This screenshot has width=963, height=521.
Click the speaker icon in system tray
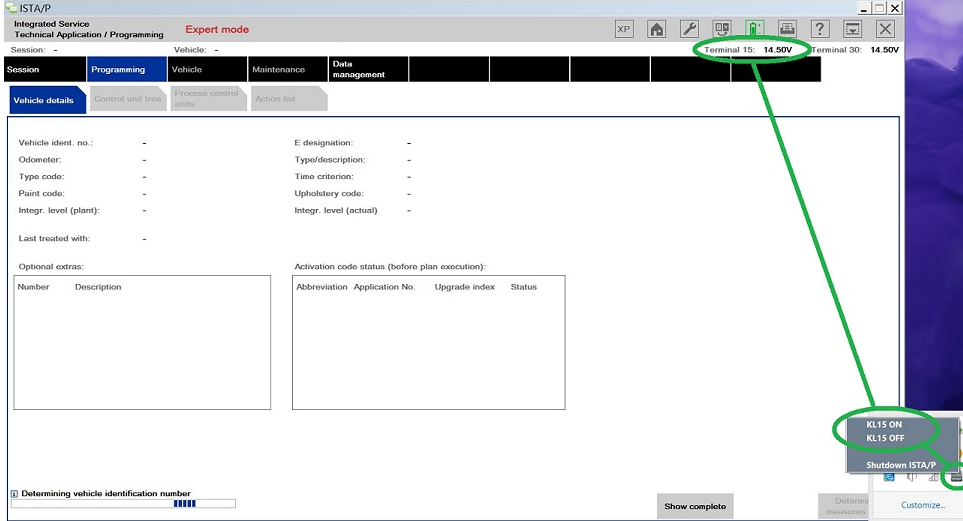pos(911,477)
